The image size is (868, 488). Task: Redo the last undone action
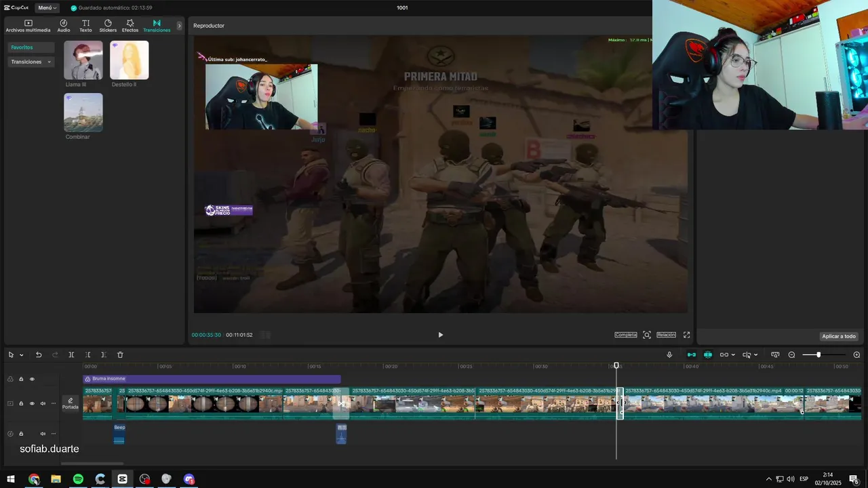[x=55, y=355]
